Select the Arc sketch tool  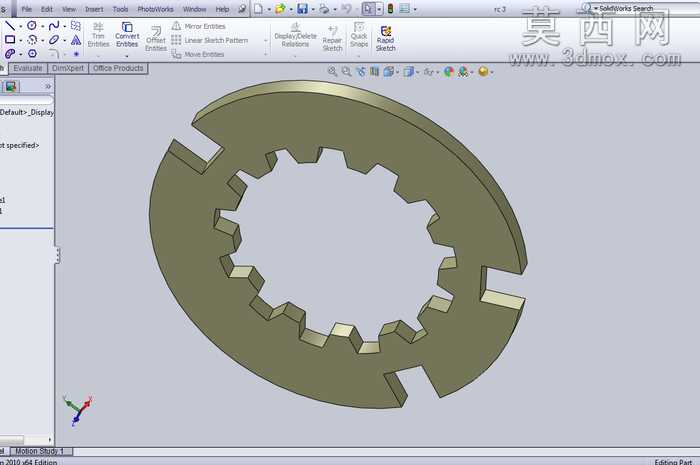(32, 40)
